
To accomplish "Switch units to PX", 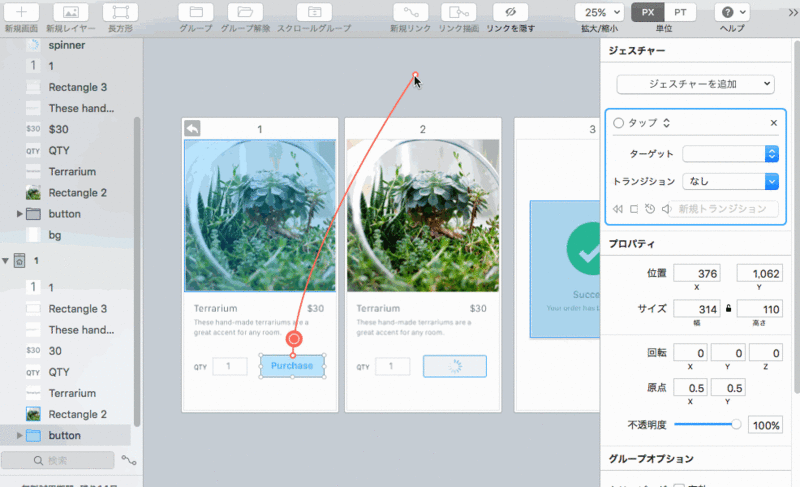I will click(648, 12).
